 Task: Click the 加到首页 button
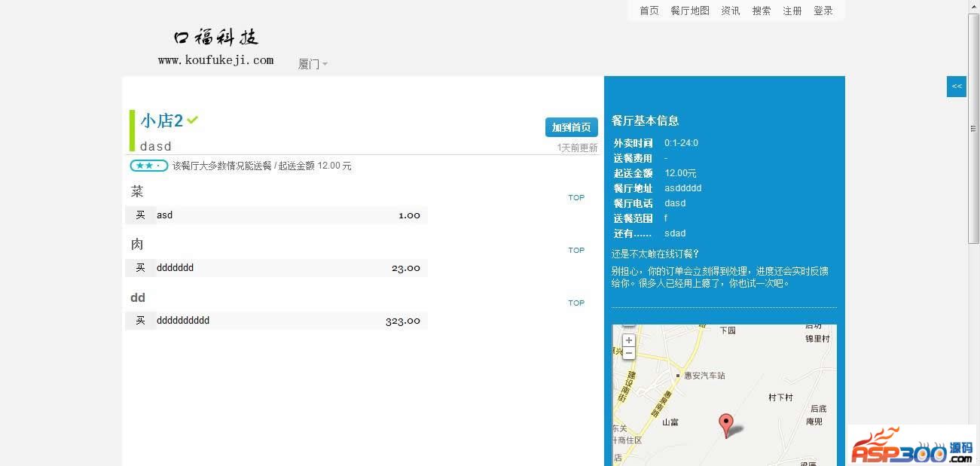click(x=571, y=127)
